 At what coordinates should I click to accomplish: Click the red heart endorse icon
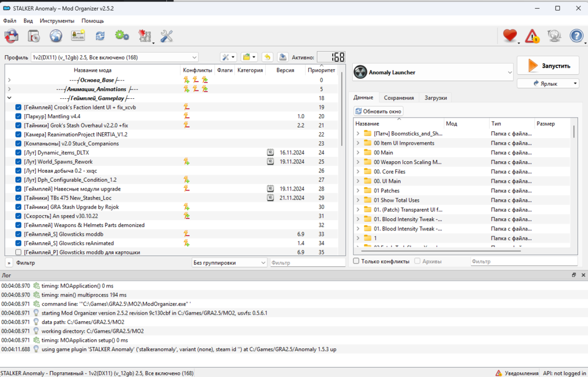pyautogui.click(x=510, y=36)
